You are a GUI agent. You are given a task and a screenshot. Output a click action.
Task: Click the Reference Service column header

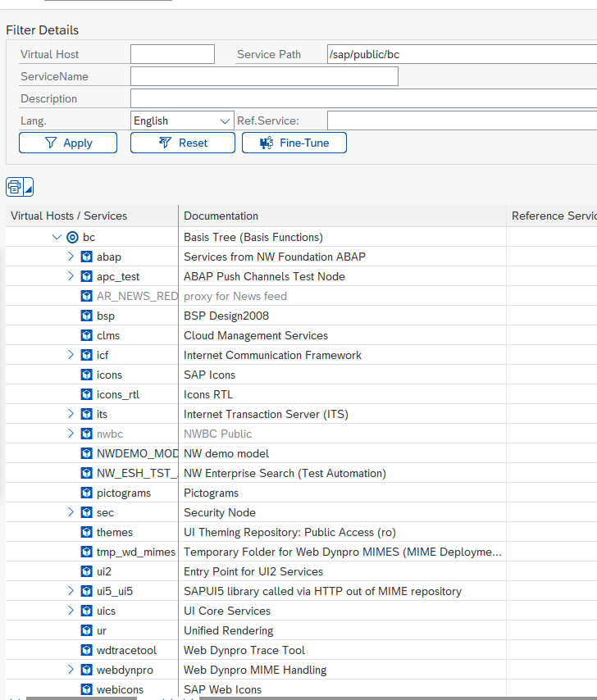tap(552, 216)
